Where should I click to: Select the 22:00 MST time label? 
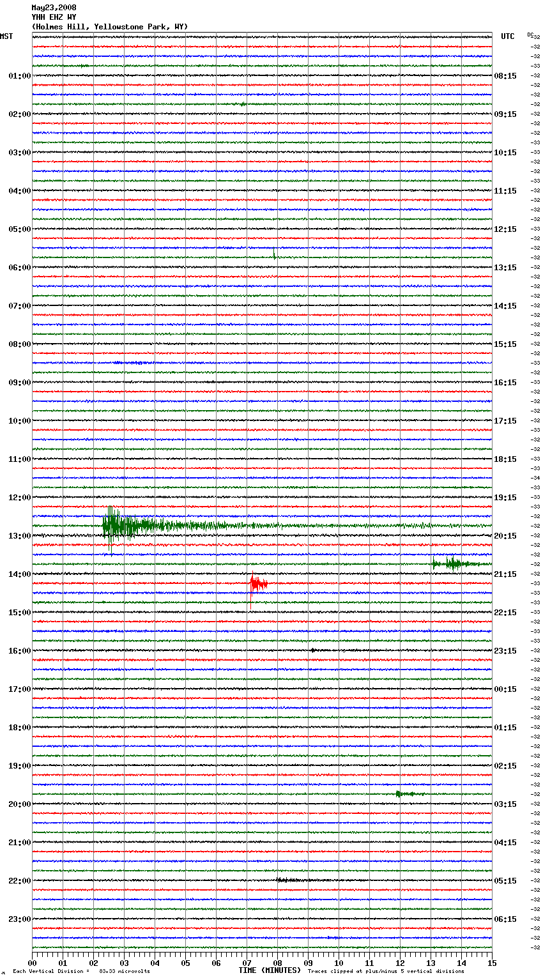tap(20, 881)
